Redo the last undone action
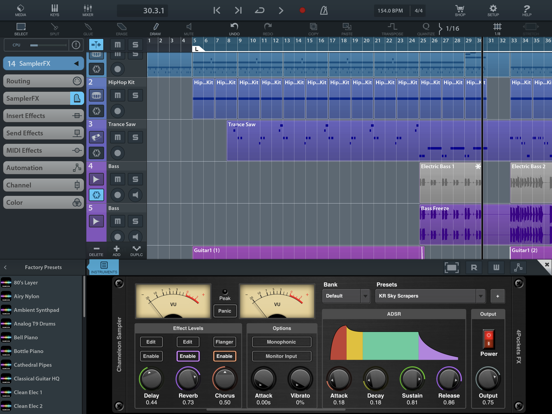This screenshot has height=414, width=552. coord(268,29)
